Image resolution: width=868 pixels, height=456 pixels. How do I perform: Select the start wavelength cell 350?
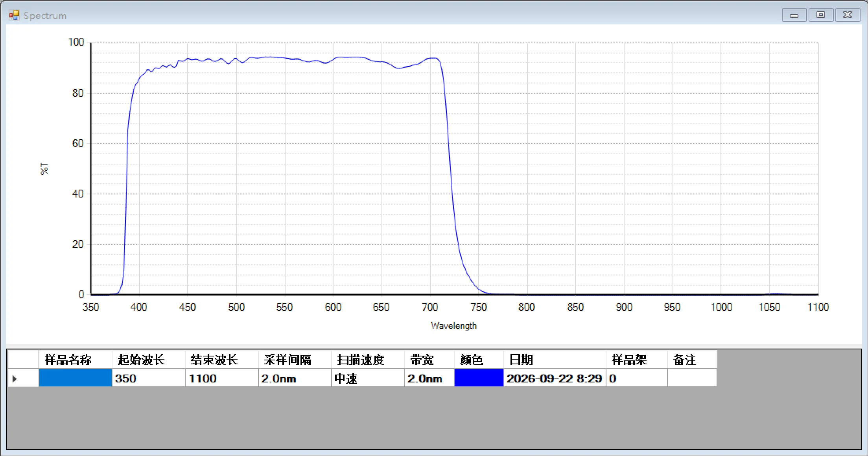149,378
